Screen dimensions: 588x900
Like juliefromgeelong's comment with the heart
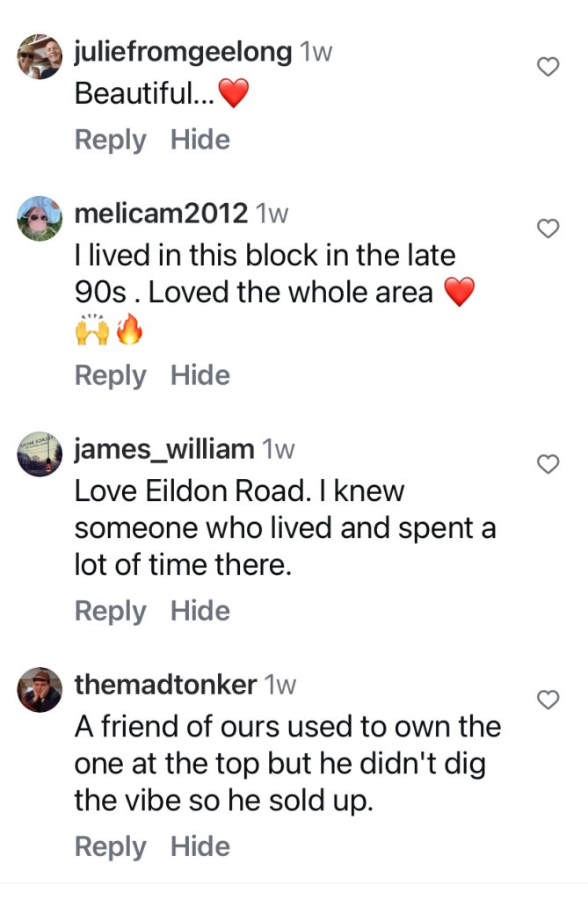tap(548, 67)
